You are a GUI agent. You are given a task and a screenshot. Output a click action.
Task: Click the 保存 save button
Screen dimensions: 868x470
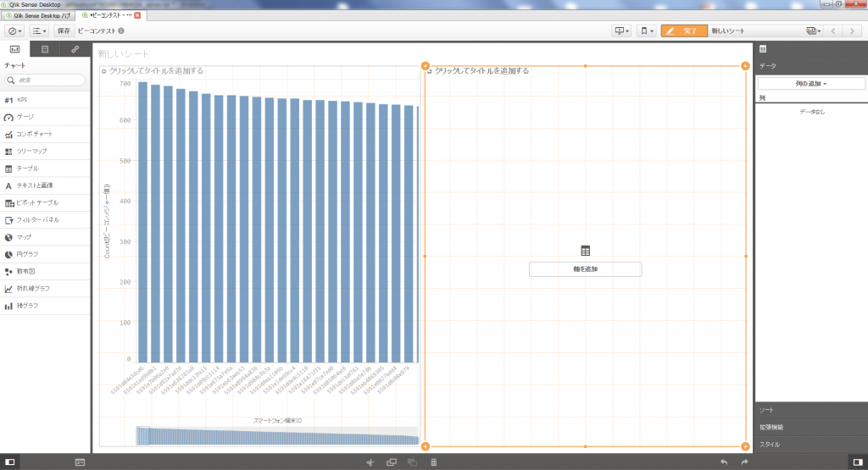(64, 31)
